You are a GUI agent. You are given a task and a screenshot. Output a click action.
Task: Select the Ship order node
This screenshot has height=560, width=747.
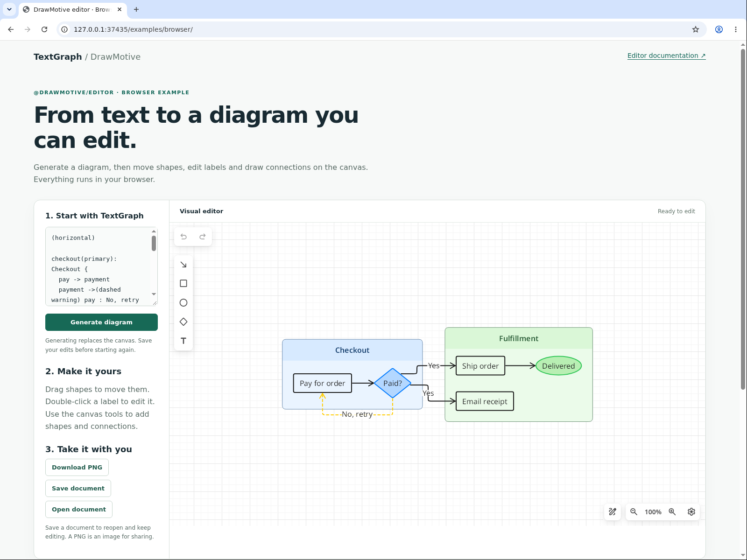(480, 366)
